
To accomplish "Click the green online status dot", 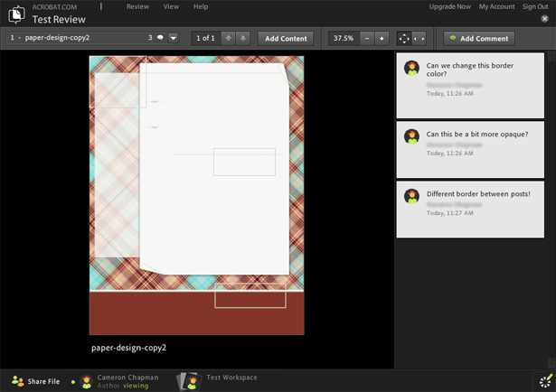I will coord(73,382).
